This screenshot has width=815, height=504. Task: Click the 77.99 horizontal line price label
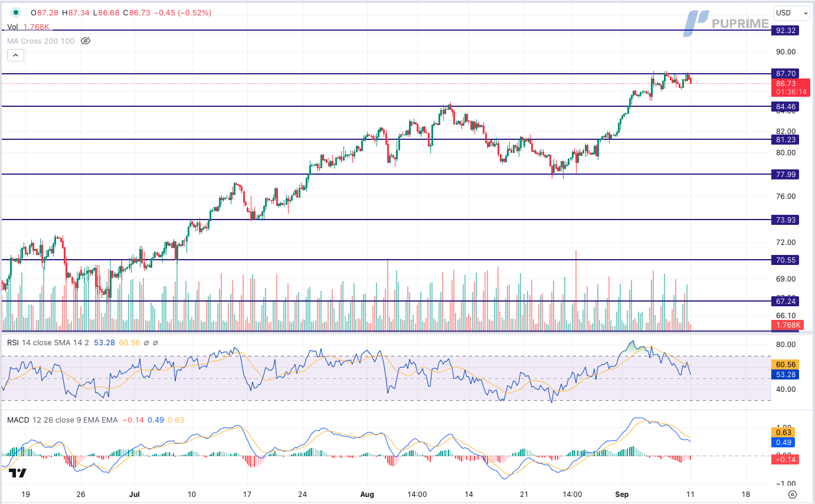pyautogui.click(x=785, y=174)
